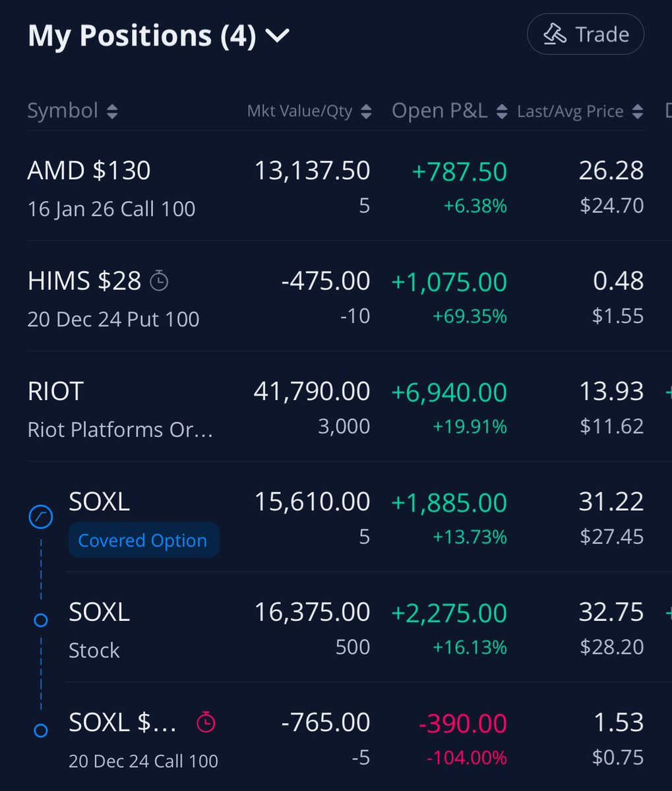Expand the My Positions (4) chevron

pyautogui.click(x=278, y=36)
